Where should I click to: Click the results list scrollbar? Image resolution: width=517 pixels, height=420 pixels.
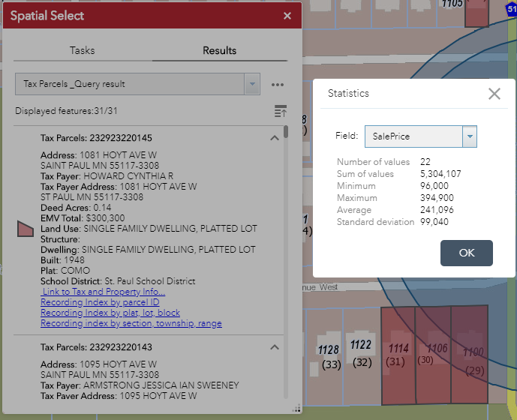click(286, 133)
